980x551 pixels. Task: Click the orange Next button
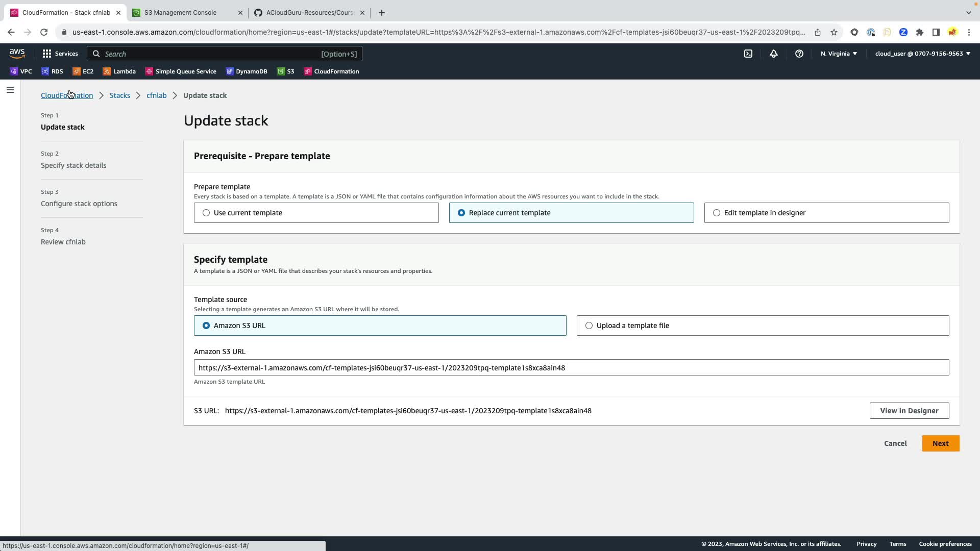(940, 443)
